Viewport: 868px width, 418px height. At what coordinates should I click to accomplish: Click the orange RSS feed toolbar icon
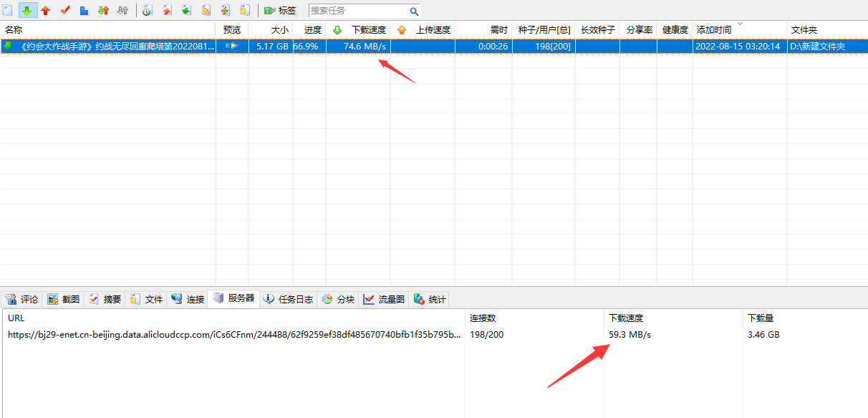click(x=206, y=11)
